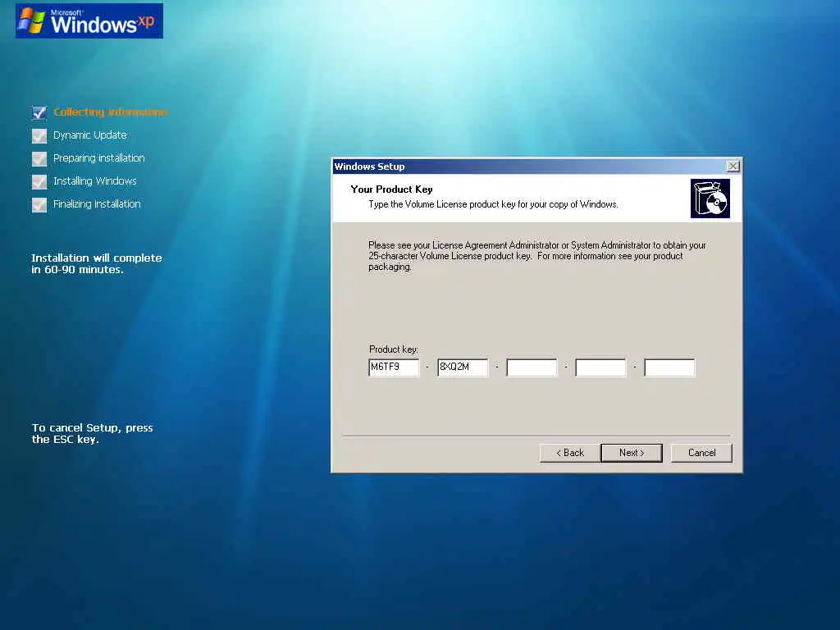Click the Collecting information checkmark
The width and height of the screenshot is (840, 630).
39,112
